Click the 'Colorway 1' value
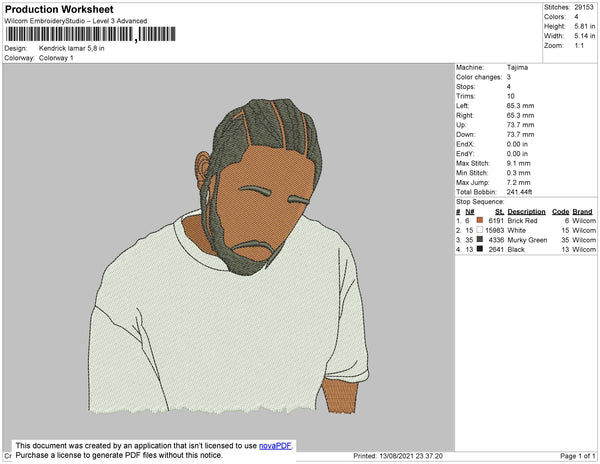The height and width of the screenshot is (464, 600). pos(56,58)
